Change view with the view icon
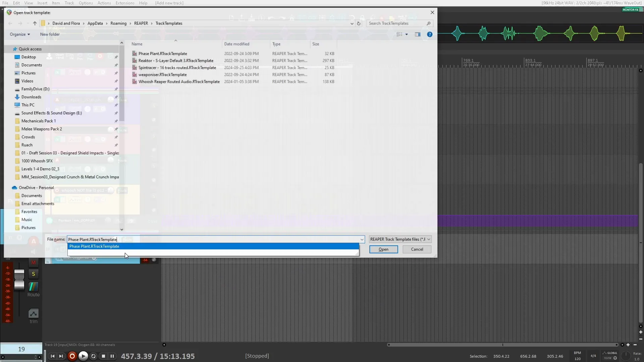644x362 pixels. (x=399, y=34)
